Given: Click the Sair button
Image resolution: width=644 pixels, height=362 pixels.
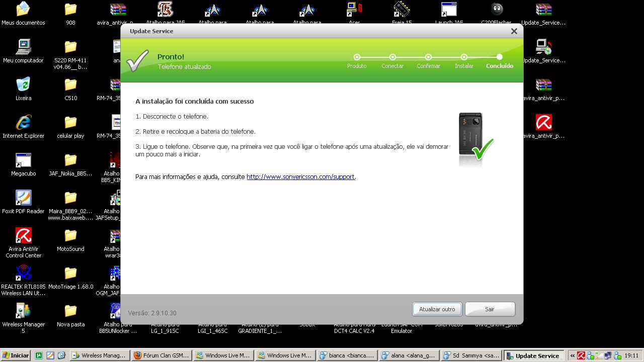Looking at the screenshot, I should click(x=490, y=309).
